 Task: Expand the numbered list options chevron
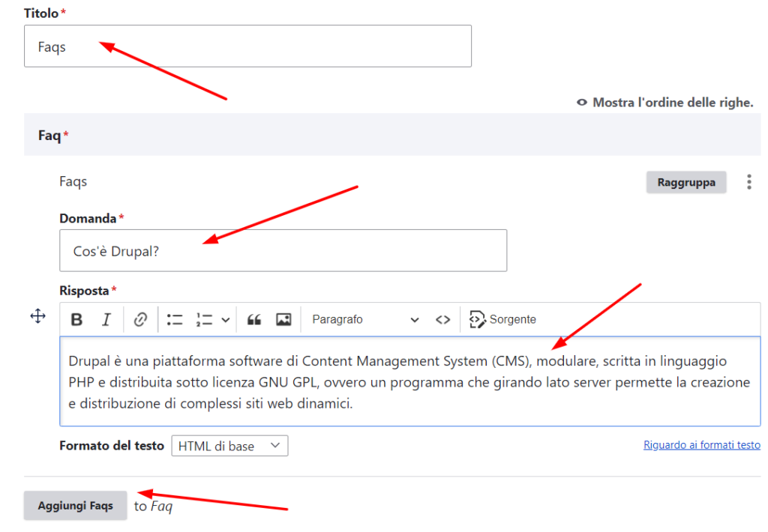click(x=225, y=319)
